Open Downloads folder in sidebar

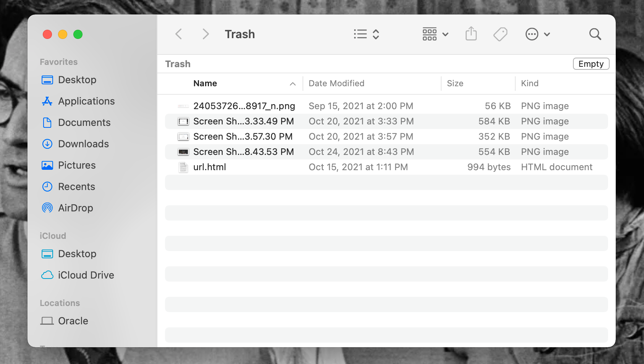pos(83,144)
